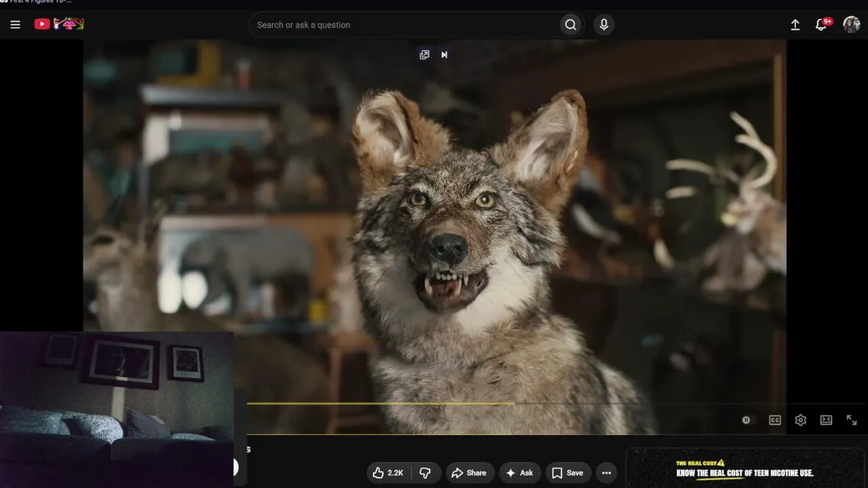Share this video
Viewport: 868px width, 488px height.
click(469, 473)
